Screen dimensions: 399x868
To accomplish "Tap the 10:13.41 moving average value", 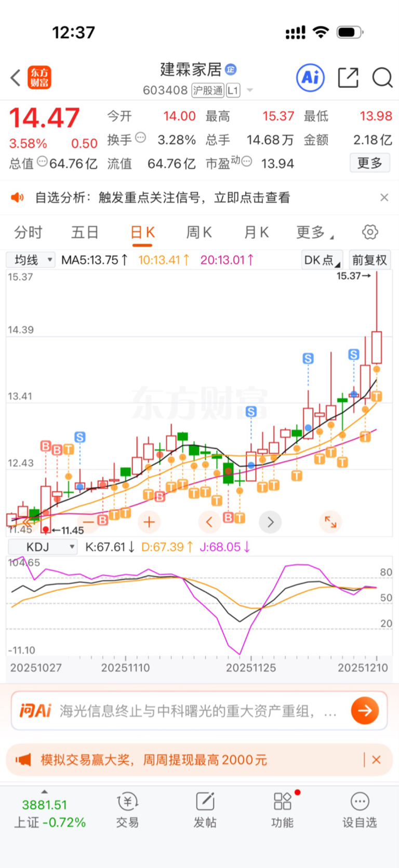I will point(164,260).
